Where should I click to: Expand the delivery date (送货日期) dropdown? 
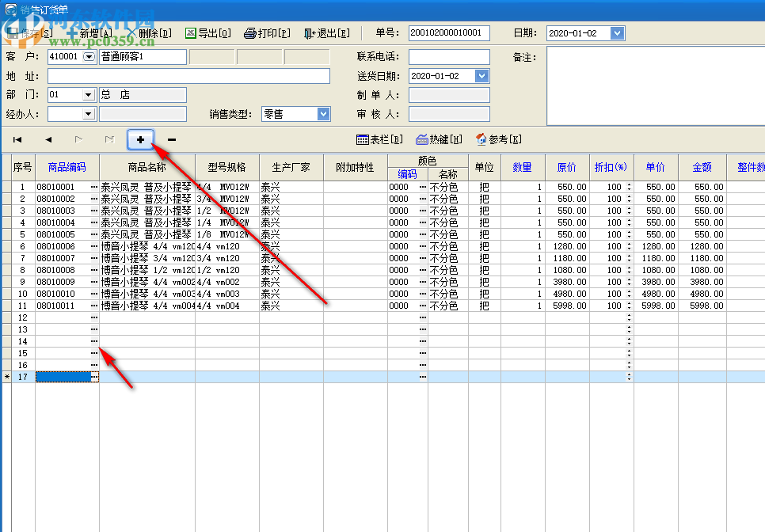(481, 76)
